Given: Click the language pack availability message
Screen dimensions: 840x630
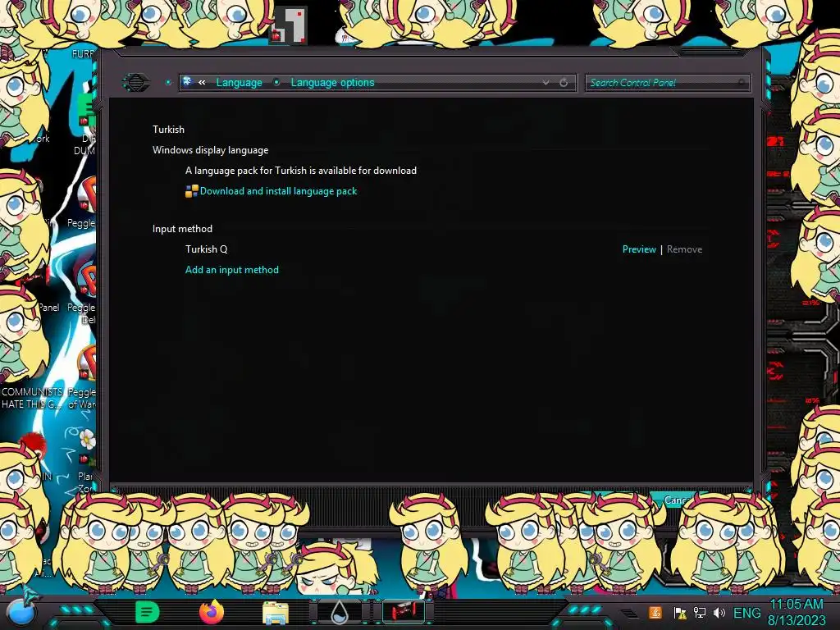Looking at the screenshot, I should (x=300, y=171).
